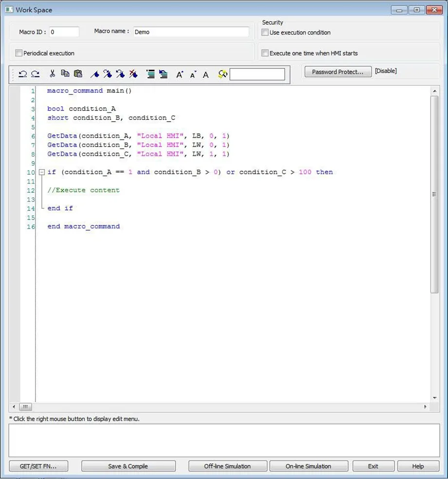
Task: Tick the Use execution condition checkbox
Action: click(x=265, y=33)
